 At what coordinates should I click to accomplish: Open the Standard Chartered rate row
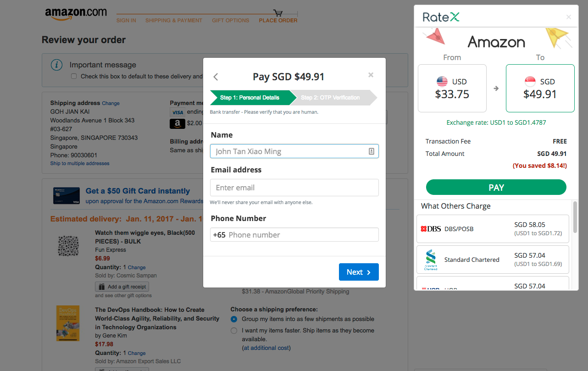[x=493, y=260]
